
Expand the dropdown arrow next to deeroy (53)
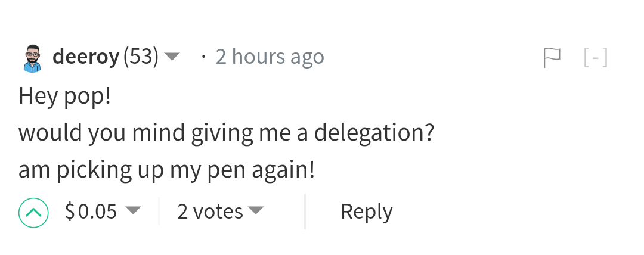pos(172,57)
